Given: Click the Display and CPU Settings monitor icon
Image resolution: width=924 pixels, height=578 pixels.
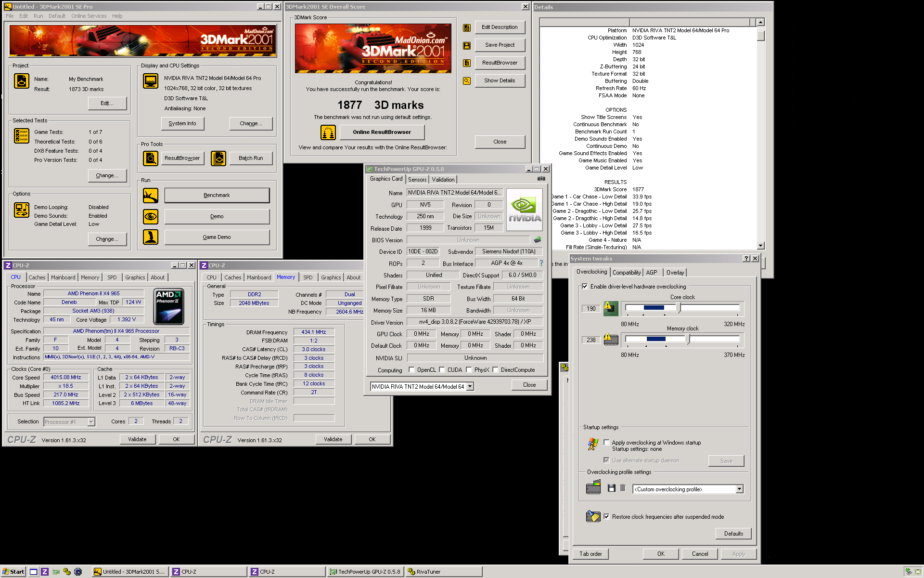Looking at the screenshot, I should [151, 80].
